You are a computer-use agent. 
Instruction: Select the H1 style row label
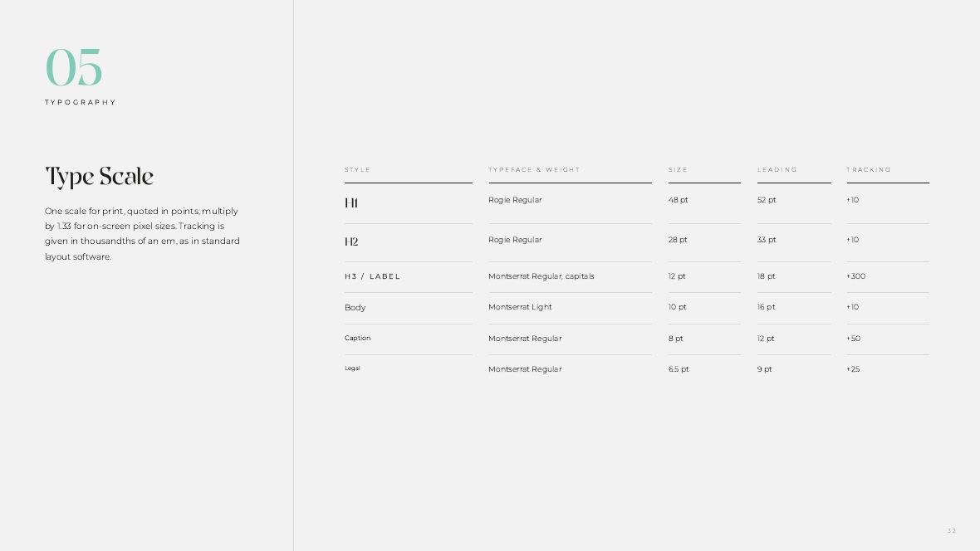pos(351,203)
